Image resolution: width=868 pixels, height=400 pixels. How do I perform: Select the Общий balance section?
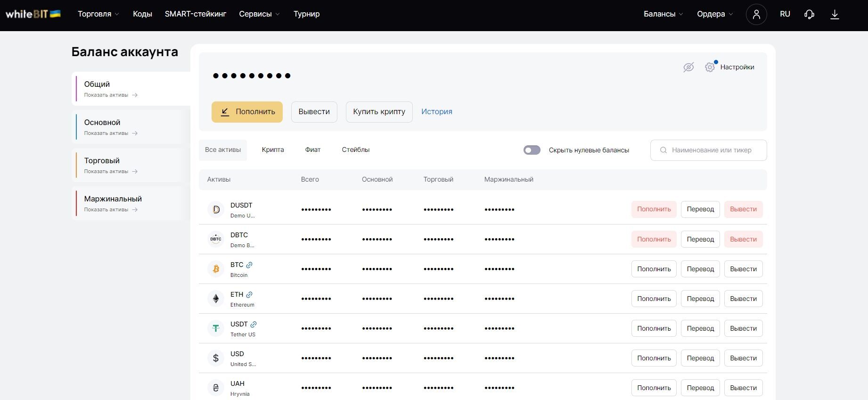[131, 89]
